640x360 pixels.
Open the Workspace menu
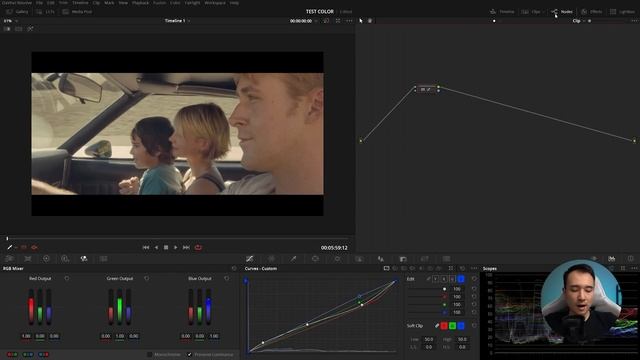(x=215, y=3)
